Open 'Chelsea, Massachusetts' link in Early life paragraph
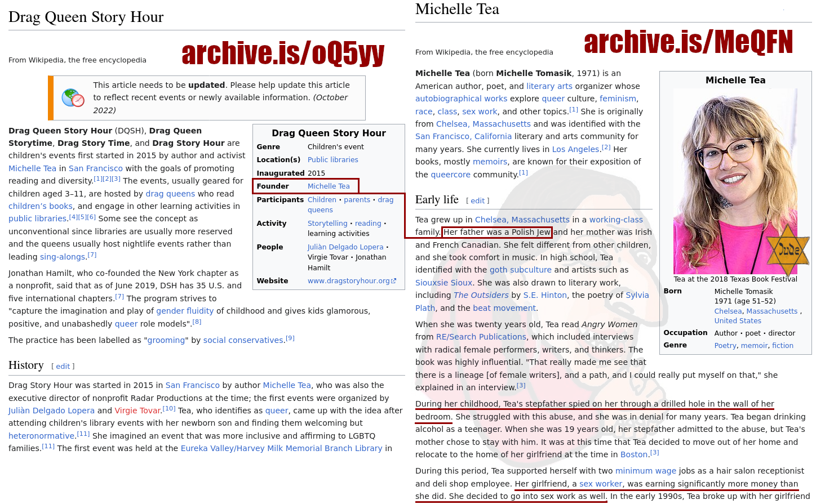This screenshot has width=825, height=504. pyautogui.click(x=522, y=220)
